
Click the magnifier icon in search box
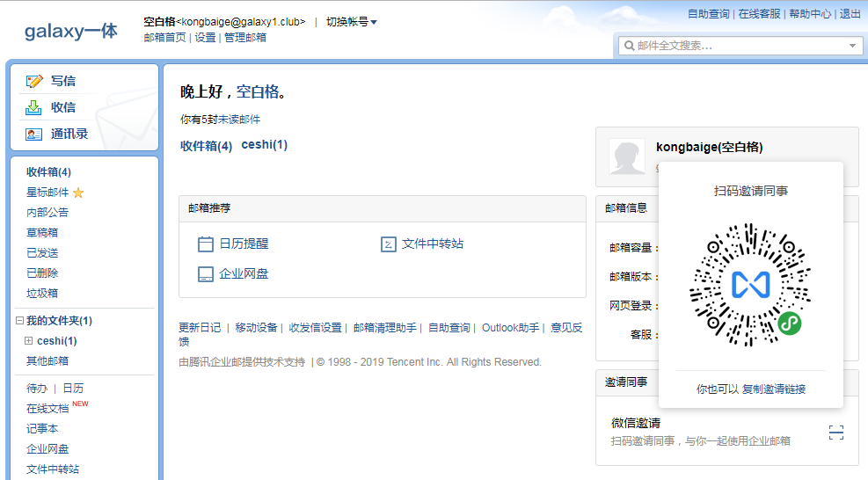click(629, 46)
